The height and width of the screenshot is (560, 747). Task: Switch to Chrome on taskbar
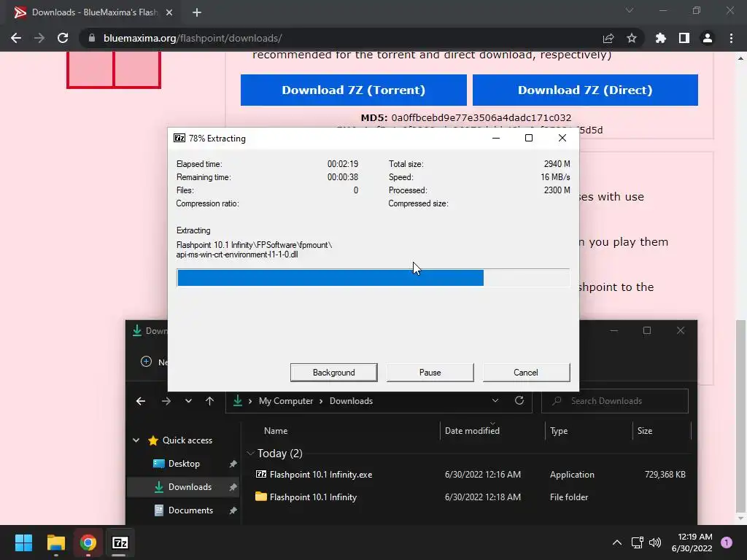click(x=88, y=542)
